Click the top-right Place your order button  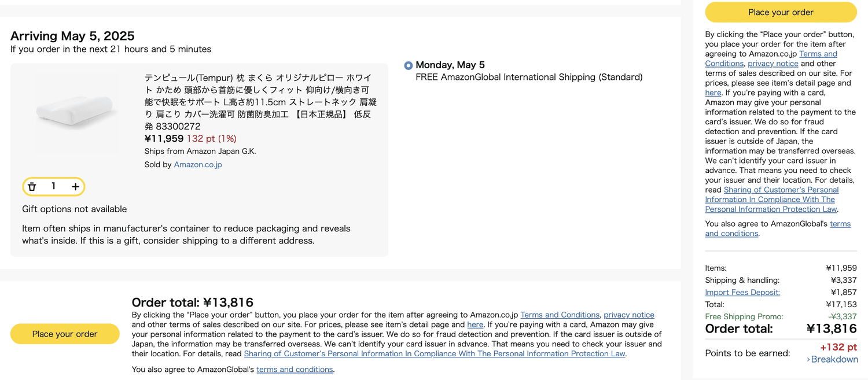pos(781,12)
